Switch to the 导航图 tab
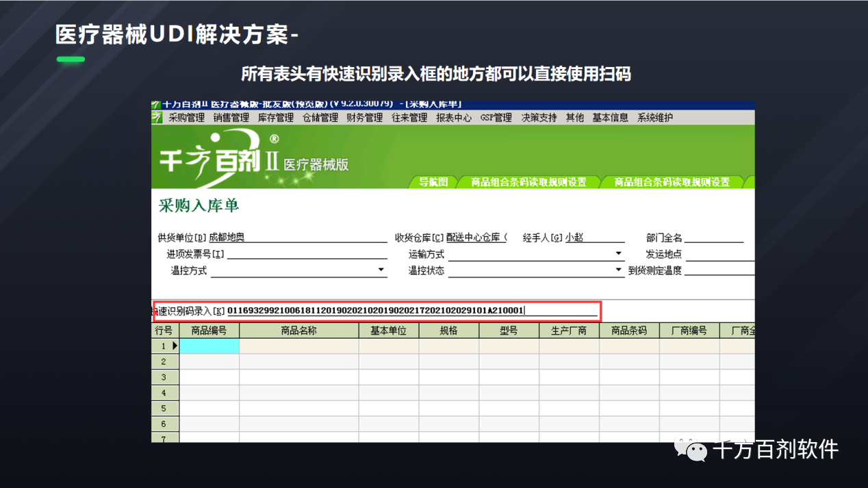This screenshot has height=488, width=868. point(433,182)
